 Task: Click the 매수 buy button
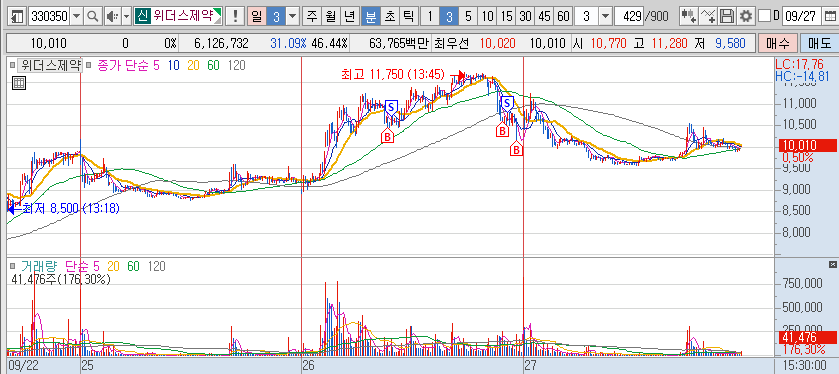click(x=777, y=43)
